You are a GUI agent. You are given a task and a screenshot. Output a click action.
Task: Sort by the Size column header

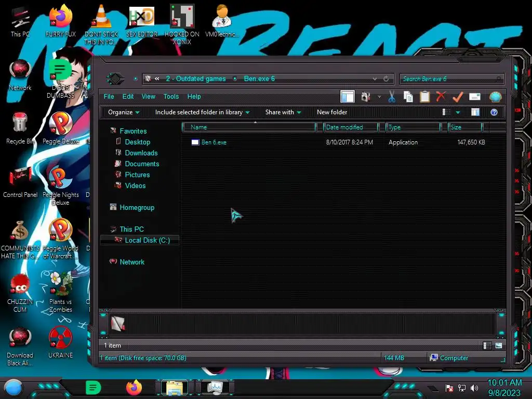click(465, 127)
